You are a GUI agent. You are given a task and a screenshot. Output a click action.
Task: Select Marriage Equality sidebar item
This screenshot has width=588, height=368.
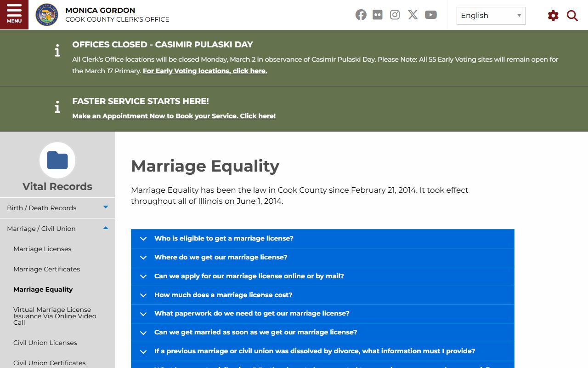click(43, 289)
